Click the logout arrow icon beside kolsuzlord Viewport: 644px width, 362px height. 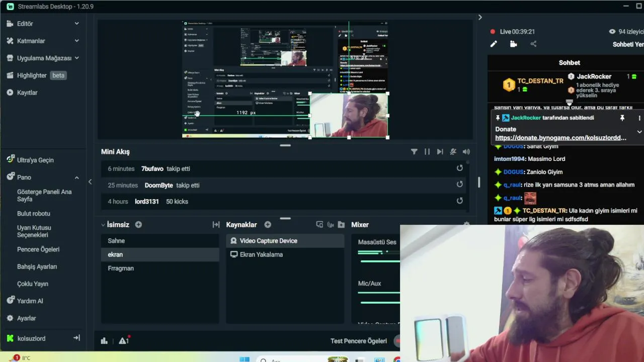pos(76,338)
